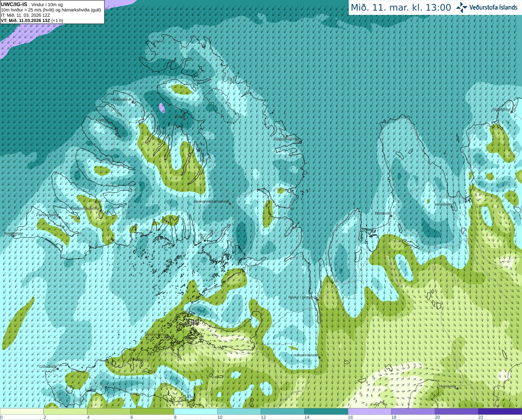Select the Siglufjörður station label
This screenshot has height=420, width=522.
[501, 109]
